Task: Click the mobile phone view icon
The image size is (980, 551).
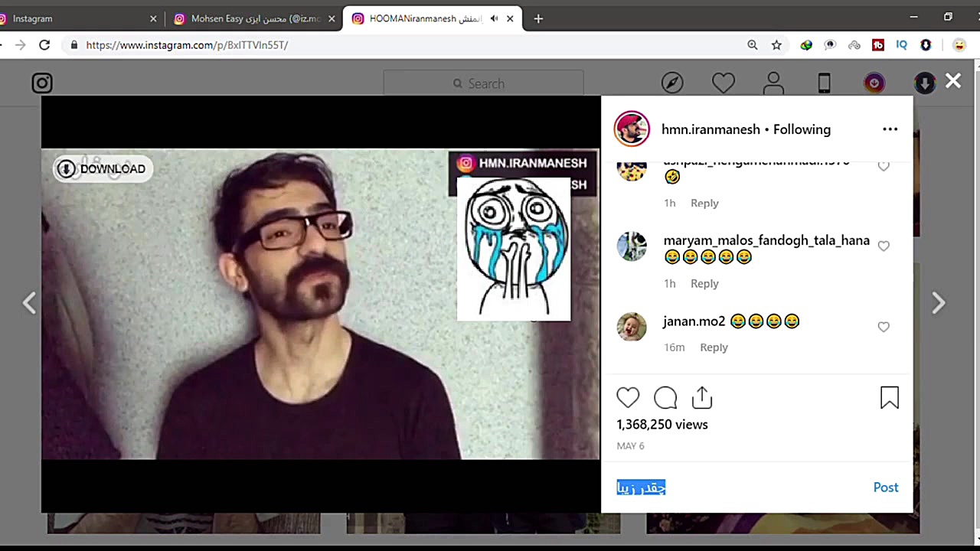Action: click(824, 83)
